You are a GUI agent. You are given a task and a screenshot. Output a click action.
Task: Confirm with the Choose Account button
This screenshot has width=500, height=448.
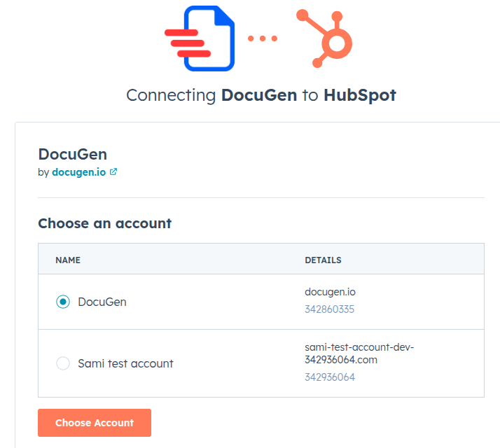click(95, 423)
